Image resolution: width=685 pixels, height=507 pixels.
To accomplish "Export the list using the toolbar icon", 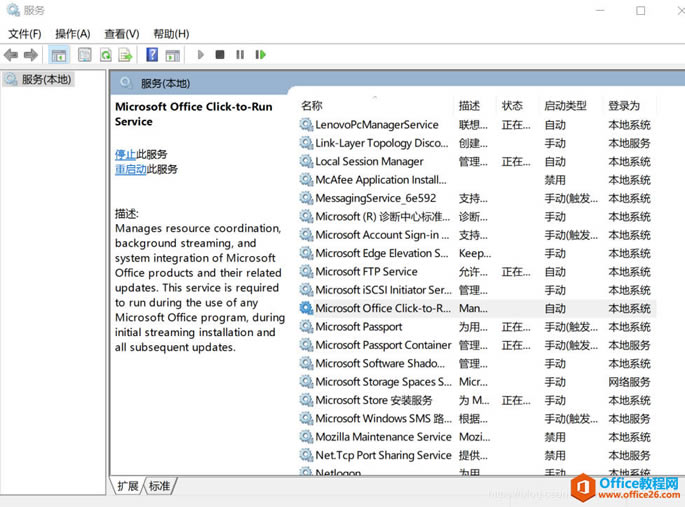I will point(125,55).
